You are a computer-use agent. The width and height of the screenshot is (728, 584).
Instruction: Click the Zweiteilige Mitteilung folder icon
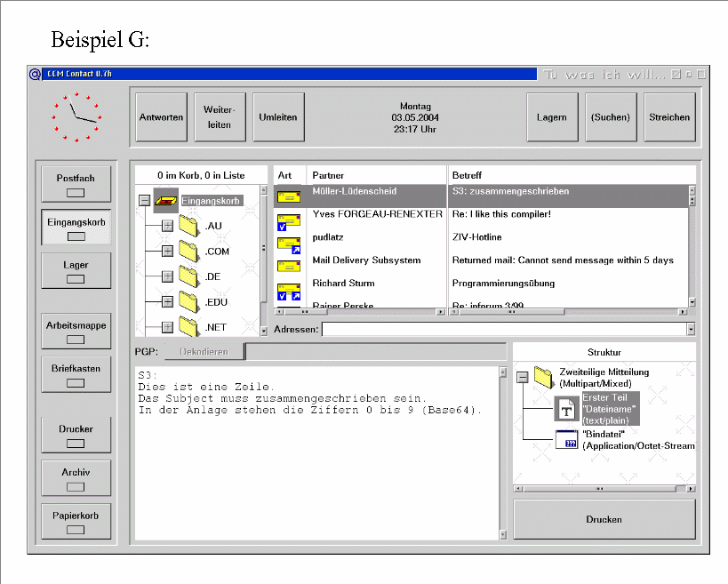(544, 378)
